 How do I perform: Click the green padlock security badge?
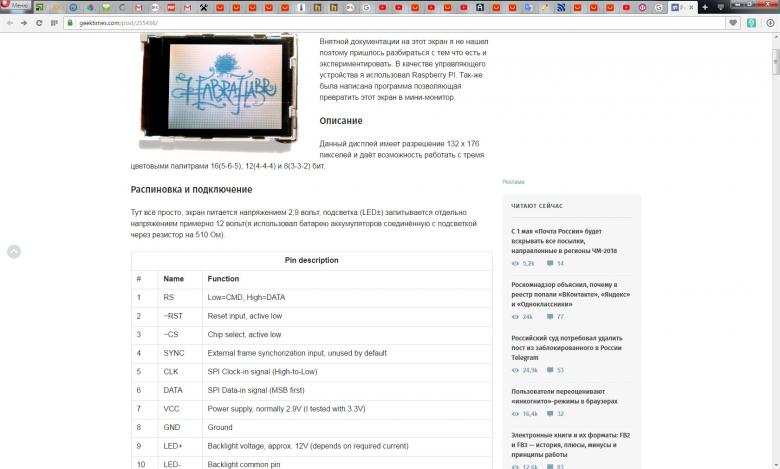[x=70, y=23]
